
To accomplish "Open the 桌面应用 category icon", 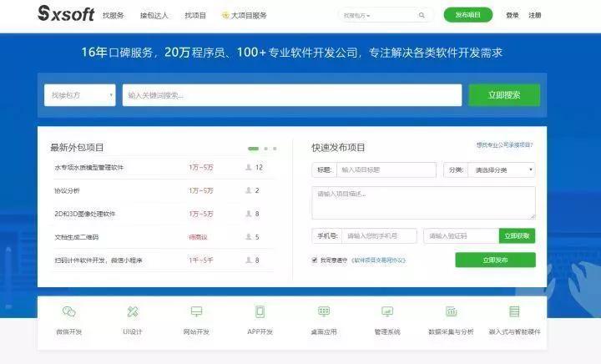I will click(324, 311).
